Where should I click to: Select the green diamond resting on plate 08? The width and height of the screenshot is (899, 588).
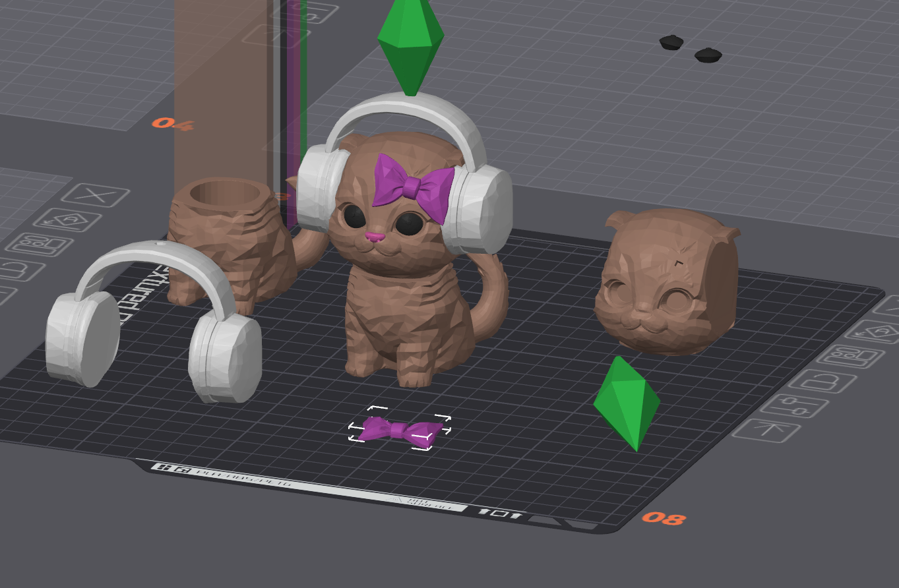[627, 403]
